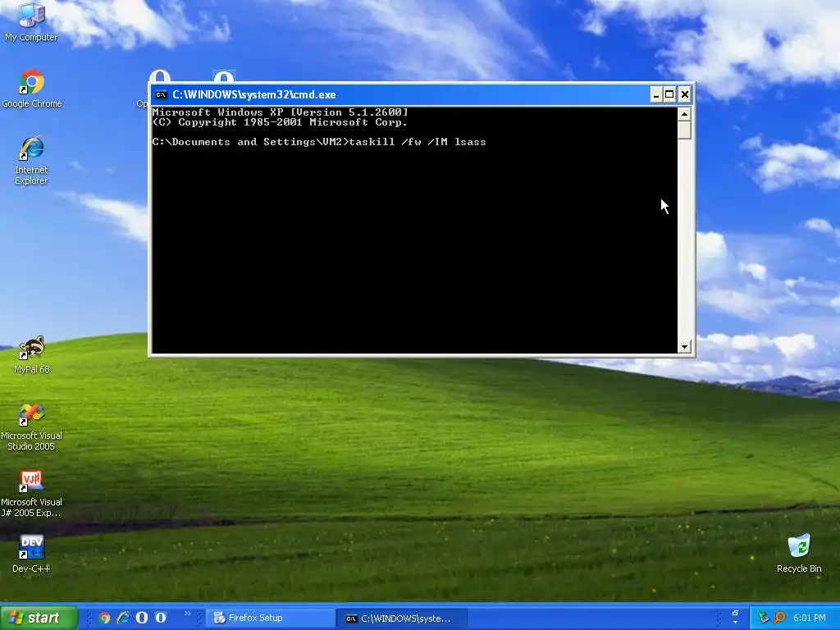The image size is (840, 630).
Task: Click the cmd.exe window title bar
Action: 399,95
